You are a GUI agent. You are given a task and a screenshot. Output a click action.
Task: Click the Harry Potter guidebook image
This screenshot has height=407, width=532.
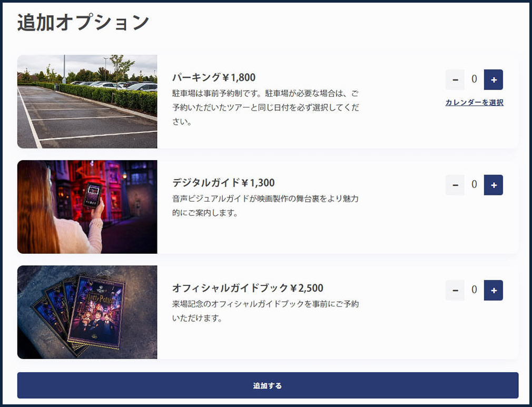point(87,312)
